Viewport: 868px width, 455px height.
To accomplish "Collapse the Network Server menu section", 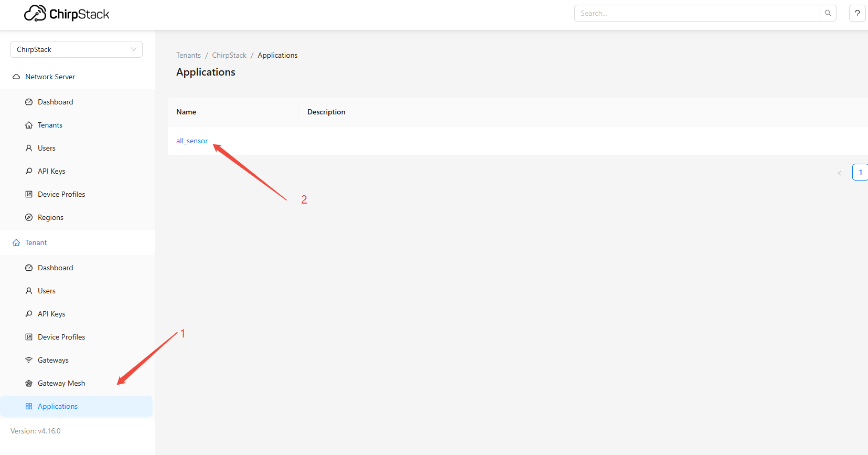I will point(50,77).
